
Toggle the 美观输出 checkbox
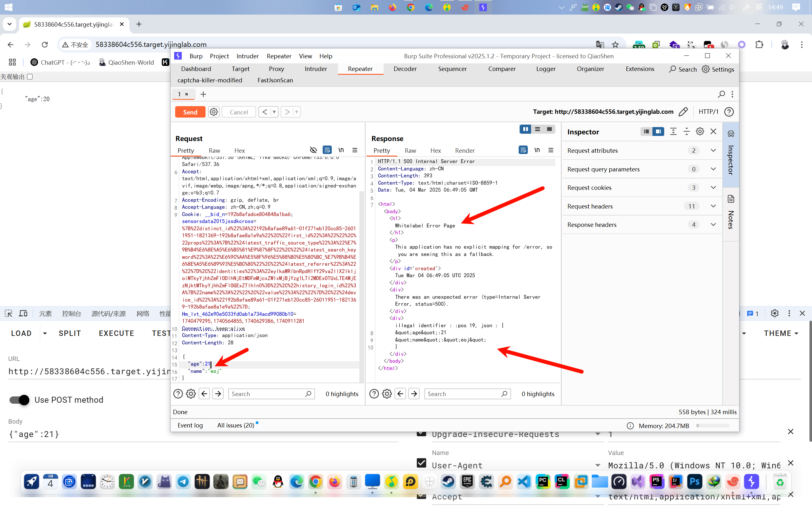[30, 77]
